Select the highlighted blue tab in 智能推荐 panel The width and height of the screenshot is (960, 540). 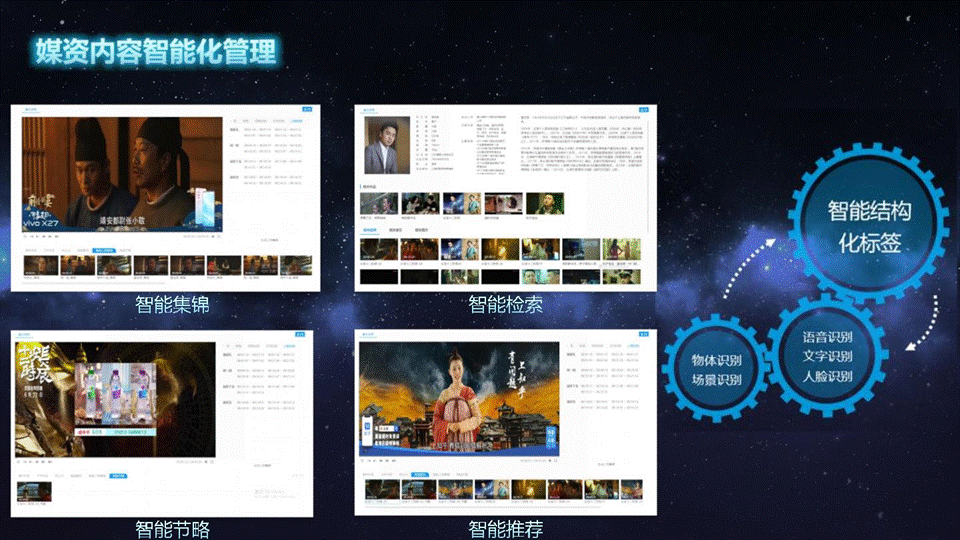pos(420,474)
